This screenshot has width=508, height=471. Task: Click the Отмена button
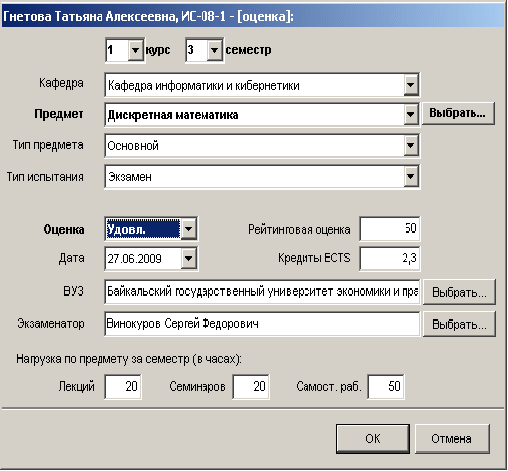click(452, 439)
